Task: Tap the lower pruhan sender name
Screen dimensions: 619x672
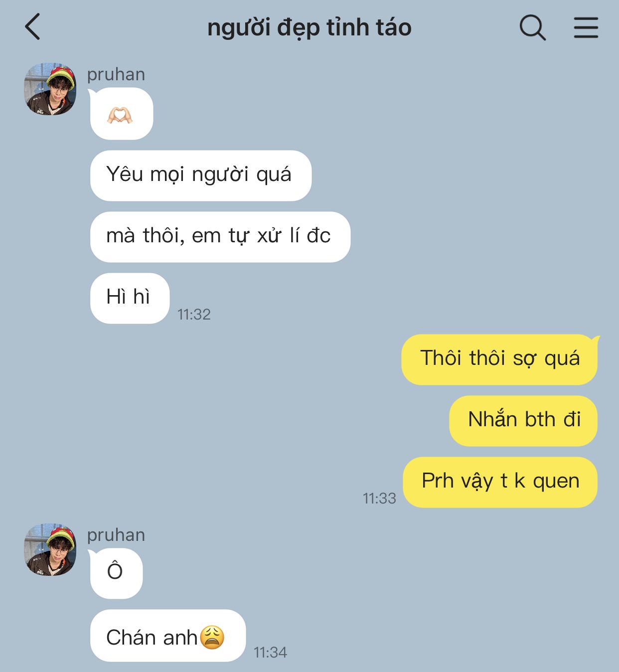Action: click(116, 535)
